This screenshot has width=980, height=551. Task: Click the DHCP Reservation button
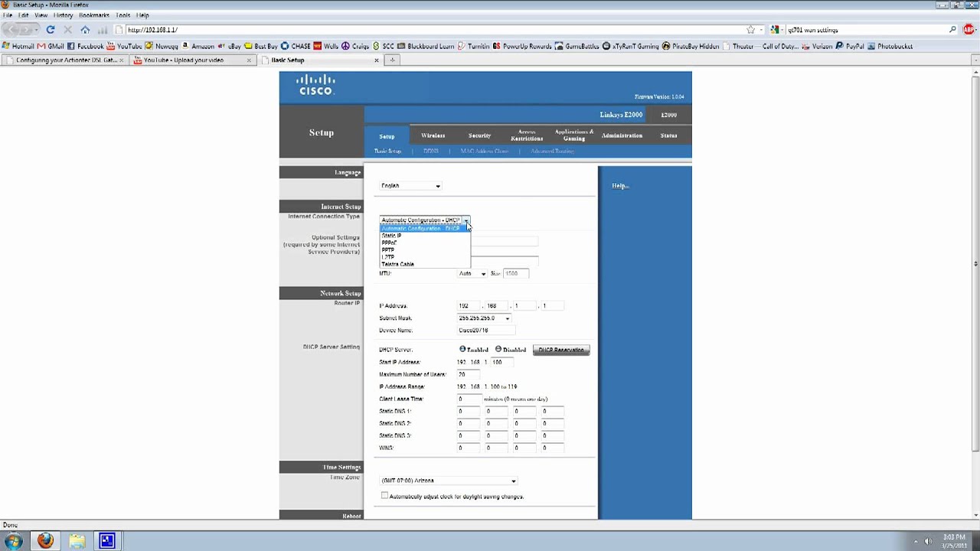pyautogui.click(x=560, y=350)
